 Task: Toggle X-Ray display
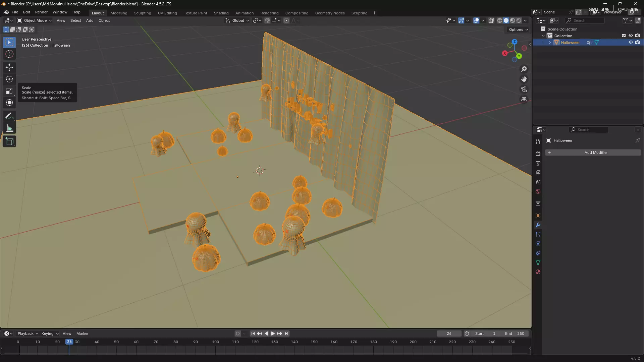491,20
